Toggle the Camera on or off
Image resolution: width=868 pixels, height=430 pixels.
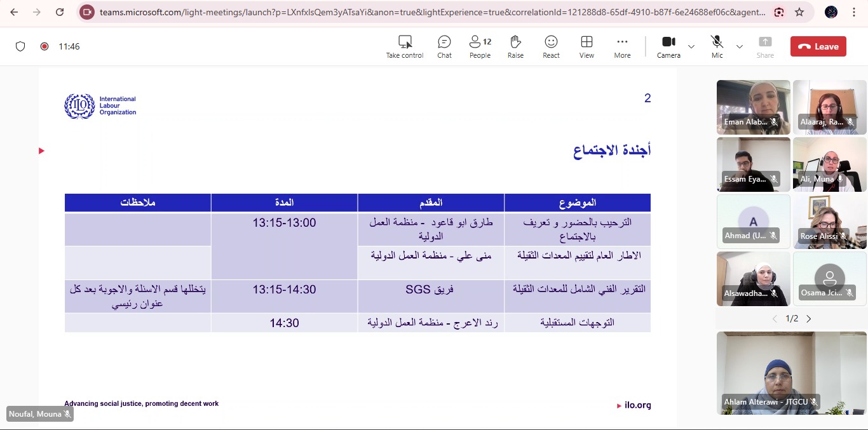coord(668,46)
